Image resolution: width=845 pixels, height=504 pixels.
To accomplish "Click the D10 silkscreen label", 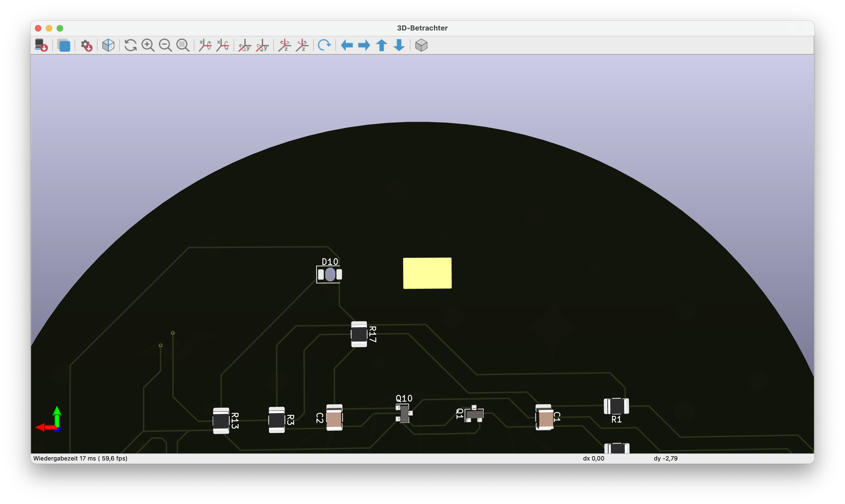I will pyautogui.click(x=330, y=262).
